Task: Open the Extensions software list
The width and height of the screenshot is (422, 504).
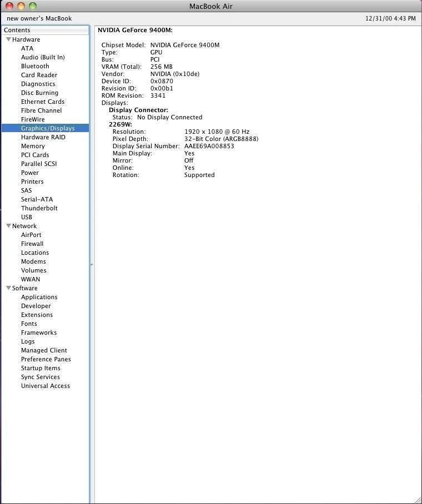Action: pos(37,315)
